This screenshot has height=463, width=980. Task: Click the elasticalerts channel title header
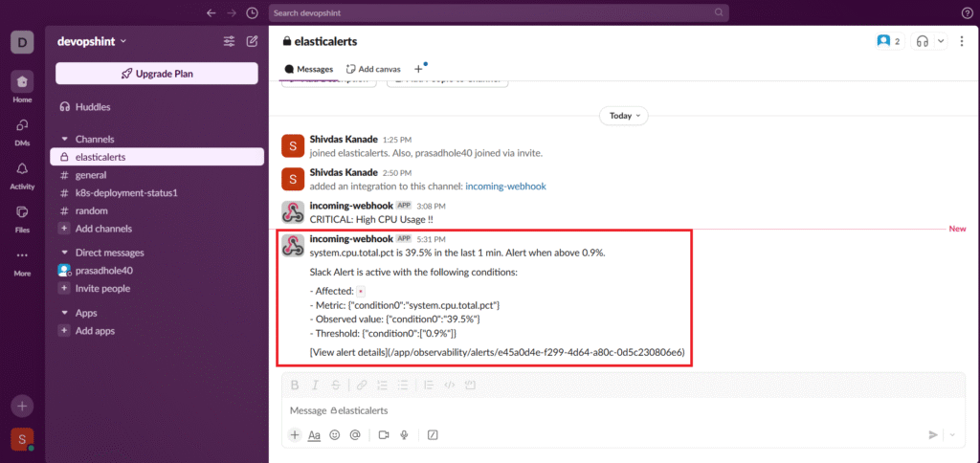[x=320, y=41]
